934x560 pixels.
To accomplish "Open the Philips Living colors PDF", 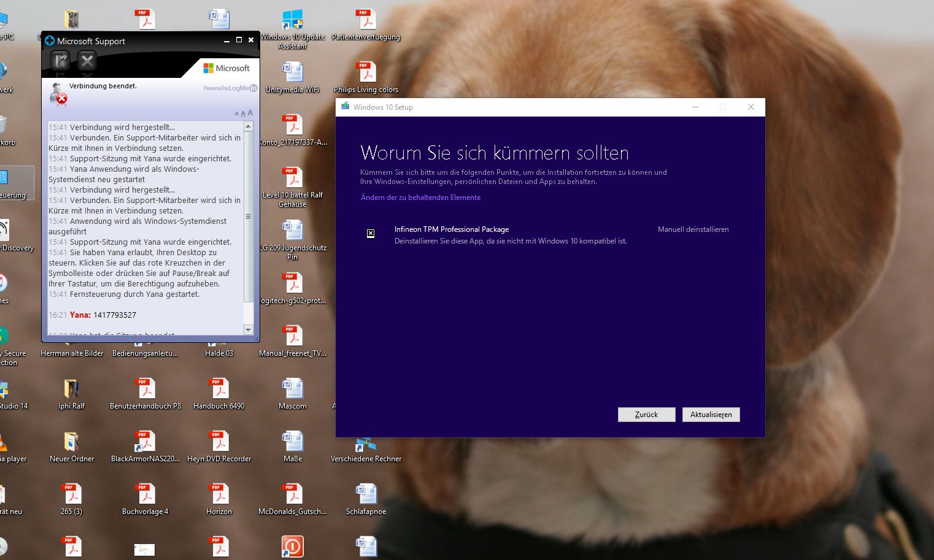I will [x=366, y=77].
